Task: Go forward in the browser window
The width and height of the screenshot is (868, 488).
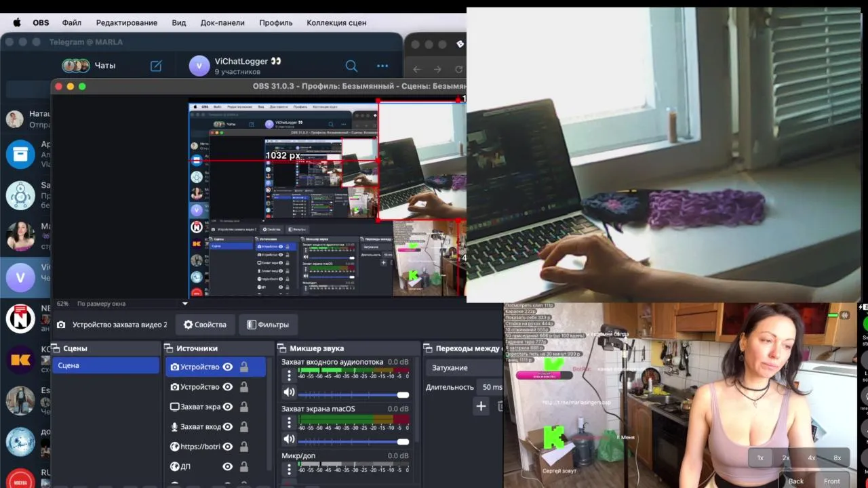Action: click(437, 69)
